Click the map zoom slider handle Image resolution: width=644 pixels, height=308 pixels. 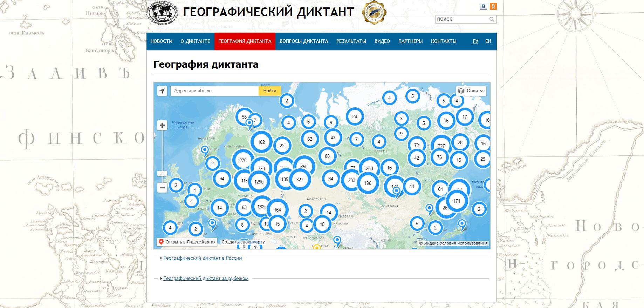point(162,174)
